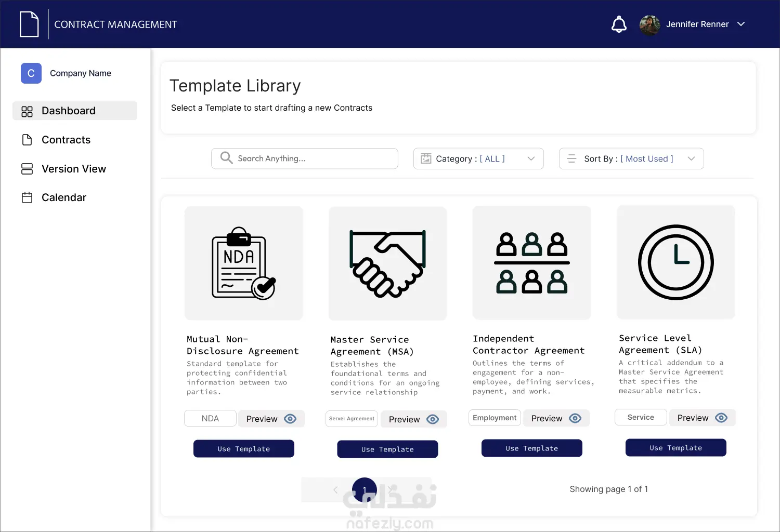The width and height of the screenshot is (780, 532).
Task: Use the Mutual Non-Disclosure Agreement template
Action: pyautogui.click(x=243, y=449)
